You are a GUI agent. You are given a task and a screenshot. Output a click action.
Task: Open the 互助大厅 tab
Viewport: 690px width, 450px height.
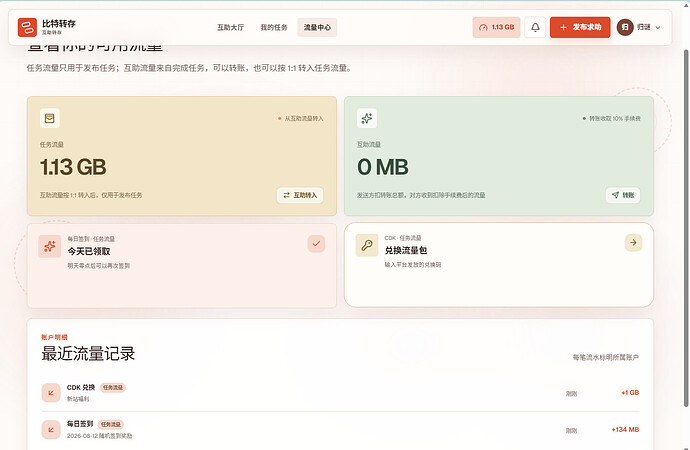[x=230, y=27]
